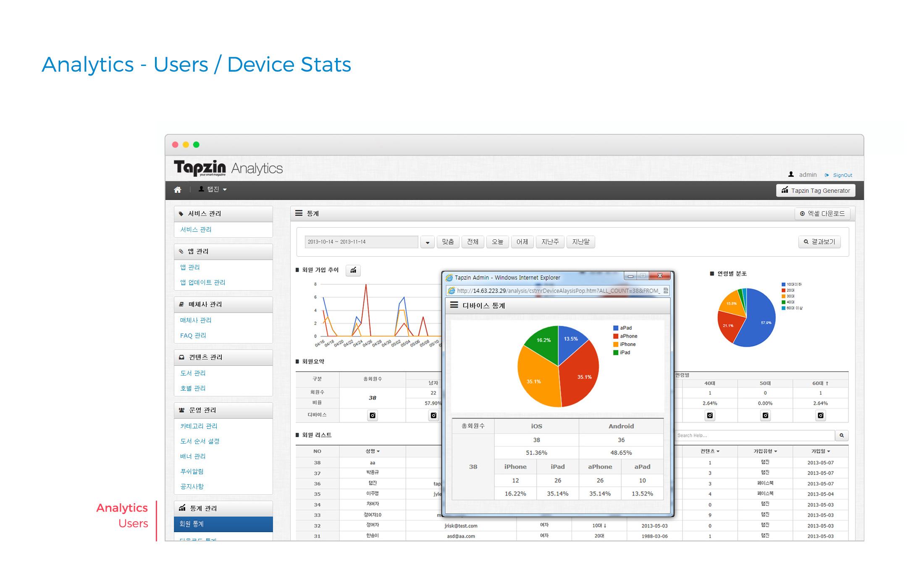Open 푸쉬알림 in sidebar
Viewport: 924px width, 588px height.
(x=192, y=472)
